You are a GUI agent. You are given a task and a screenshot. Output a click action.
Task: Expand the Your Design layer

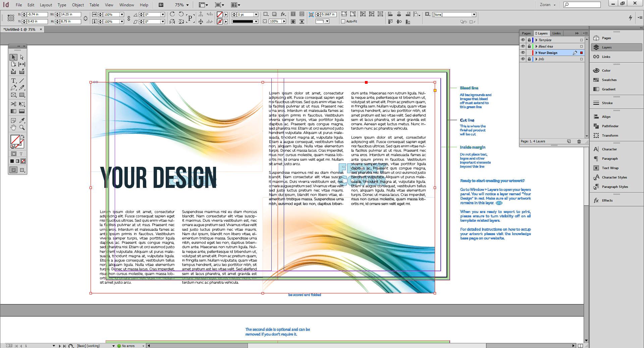coord(536,53)
